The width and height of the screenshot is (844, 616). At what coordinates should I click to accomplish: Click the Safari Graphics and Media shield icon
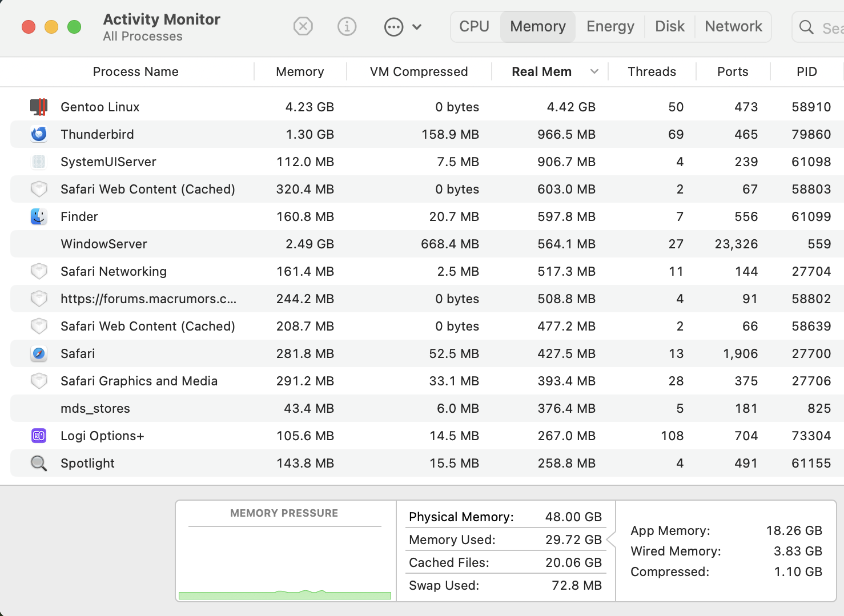point(39,381)
